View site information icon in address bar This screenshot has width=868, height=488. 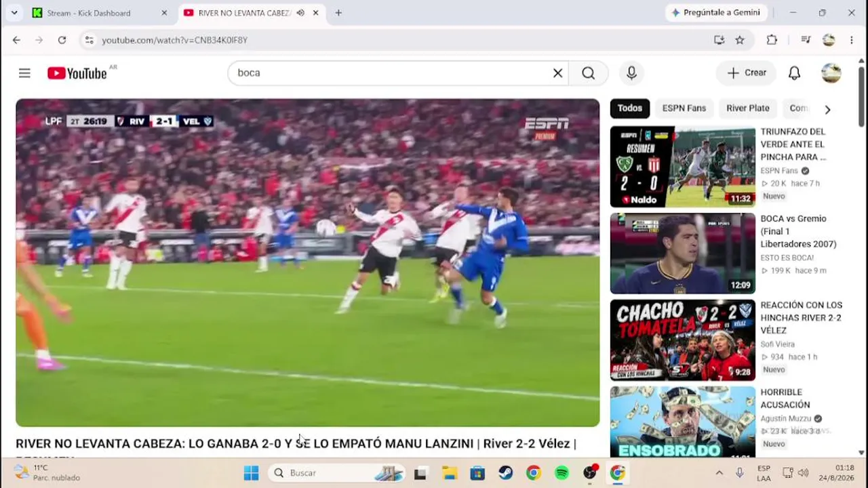click(89, 40)
